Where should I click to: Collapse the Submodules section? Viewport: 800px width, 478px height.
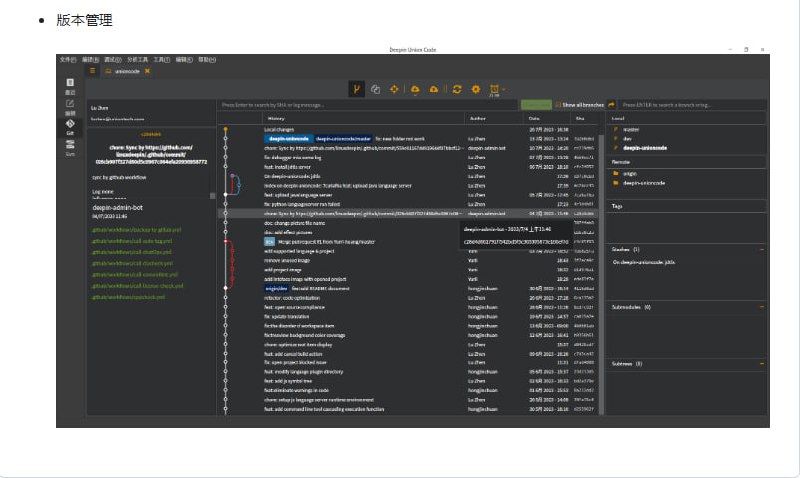click(x=762, y=307)
